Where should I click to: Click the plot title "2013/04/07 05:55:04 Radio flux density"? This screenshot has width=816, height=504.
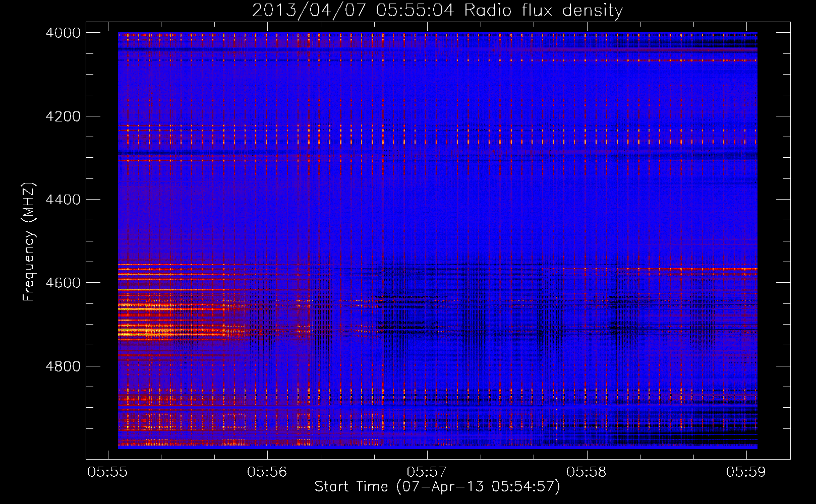(438, 10)
